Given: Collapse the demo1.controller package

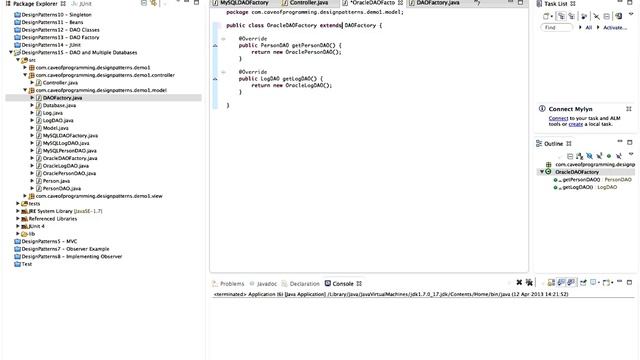Looking at the screenshot, I should [x=25, y=75].
